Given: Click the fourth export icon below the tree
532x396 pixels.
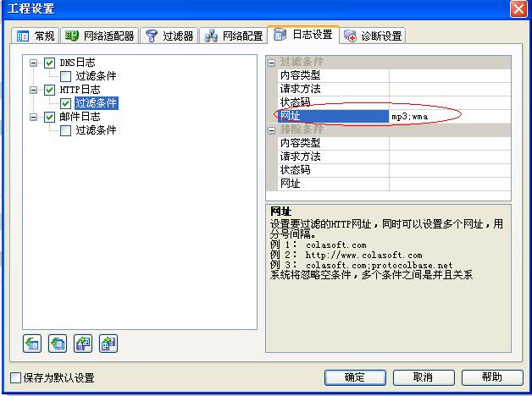Looking at the screenshot, I should click(x=108, y=344).
